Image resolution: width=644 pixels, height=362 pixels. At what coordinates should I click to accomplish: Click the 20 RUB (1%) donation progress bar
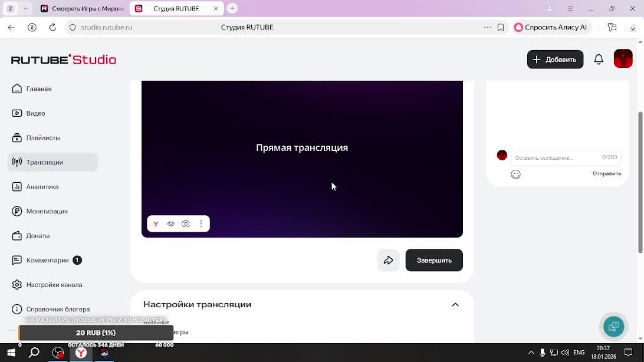tap(96, 333)
